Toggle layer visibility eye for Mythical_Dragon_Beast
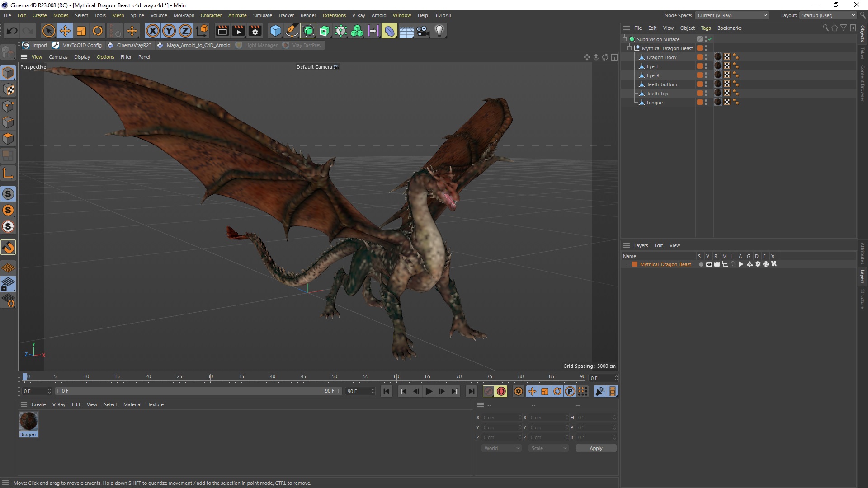Screen dimensions: 868x488 709,264
